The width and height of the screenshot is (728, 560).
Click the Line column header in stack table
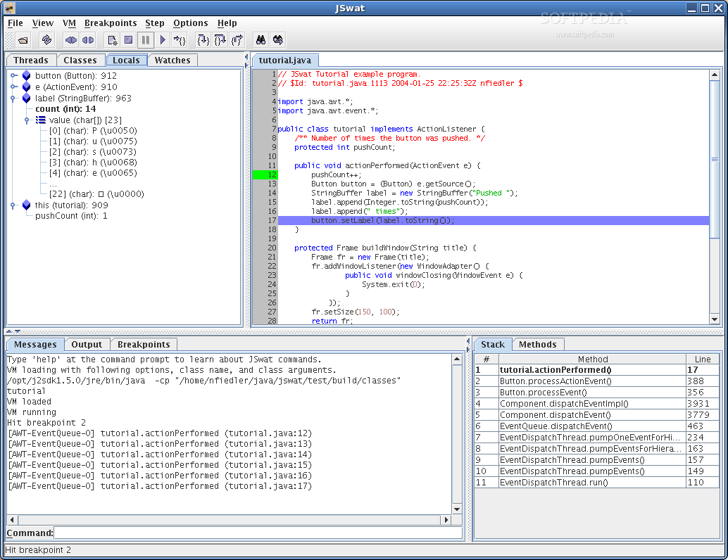(703, 359)
